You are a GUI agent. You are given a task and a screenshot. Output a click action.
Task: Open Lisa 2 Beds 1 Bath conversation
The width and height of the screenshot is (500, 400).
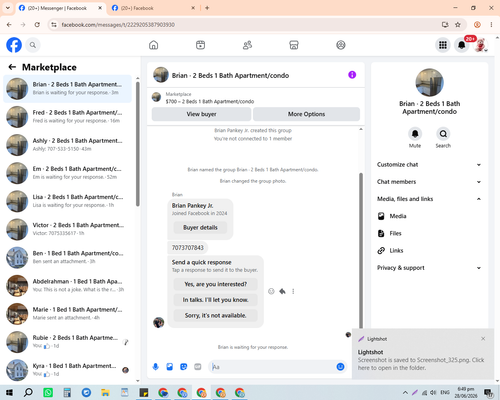(68, 201)
